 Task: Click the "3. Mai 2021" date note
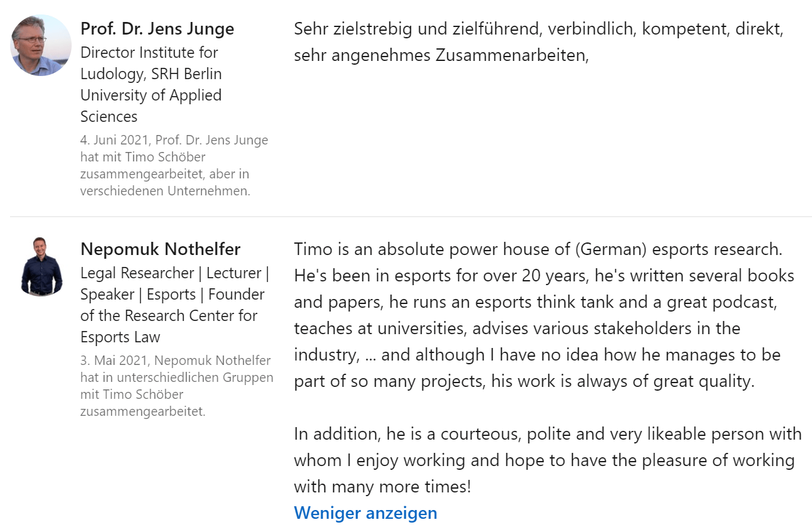tap(116, 361)
